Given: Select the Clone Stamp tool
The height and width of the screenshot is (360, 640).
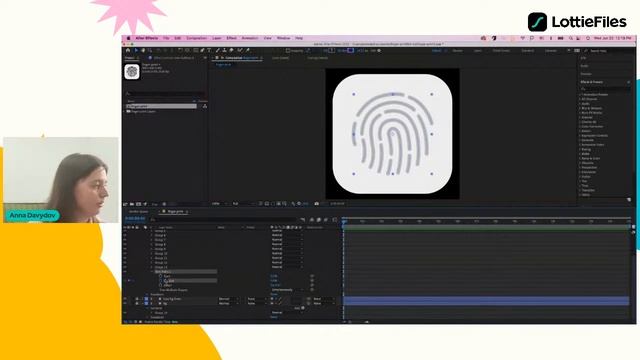Looking at the screenshot, I should tap(224, 51).
